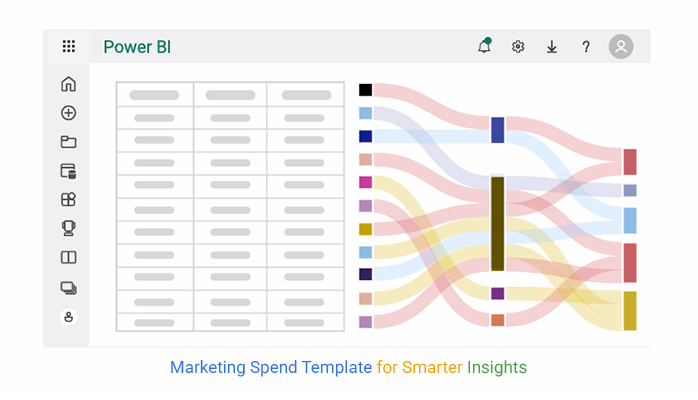
Task: Select the tall olive middle Sankey node
Action: coord(498,224)
